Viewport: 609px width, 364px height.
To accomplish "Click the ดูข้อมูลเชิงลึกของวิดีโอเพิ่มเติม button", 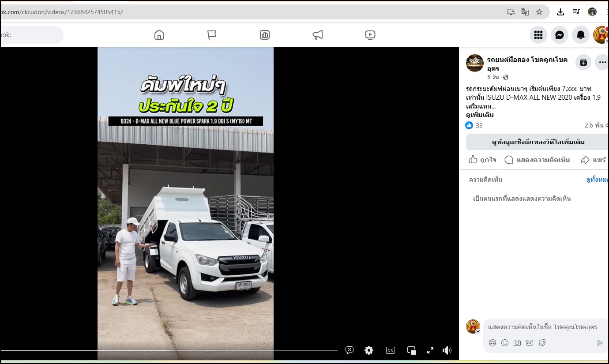I will point(538,142).
